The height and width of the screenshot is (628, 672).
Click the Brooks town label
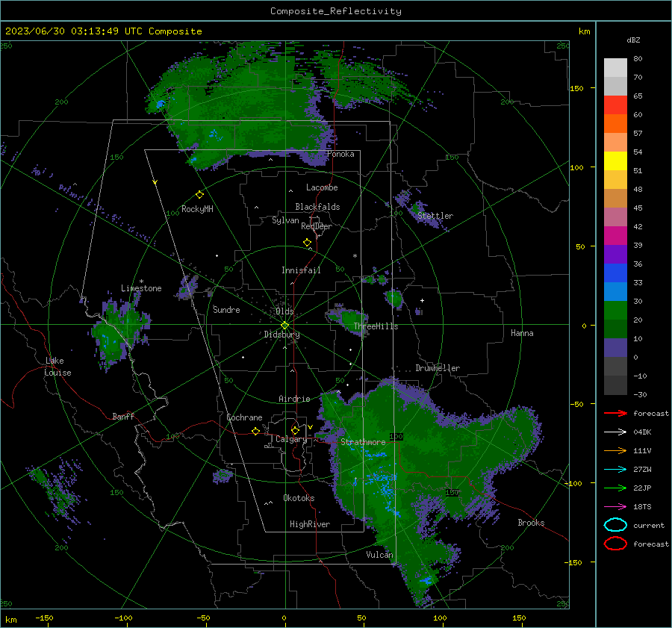point(531,523)
